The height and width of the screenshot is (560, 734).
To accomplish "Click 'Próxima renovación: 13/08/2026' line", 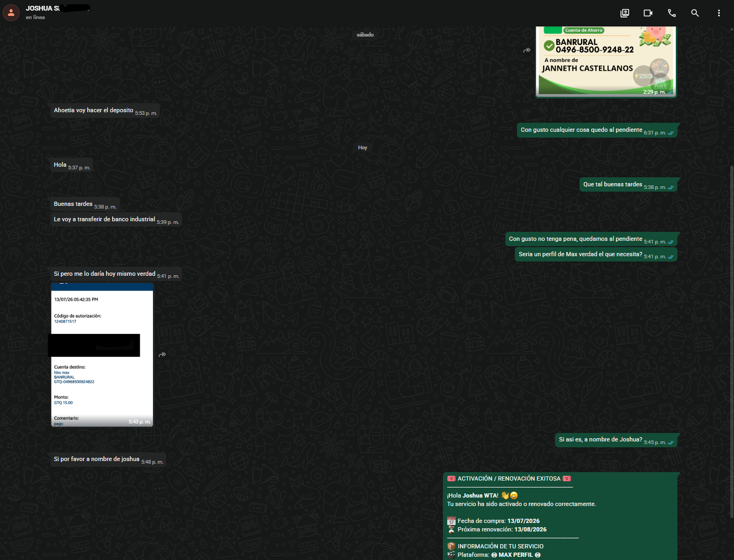I will point(497,530).
